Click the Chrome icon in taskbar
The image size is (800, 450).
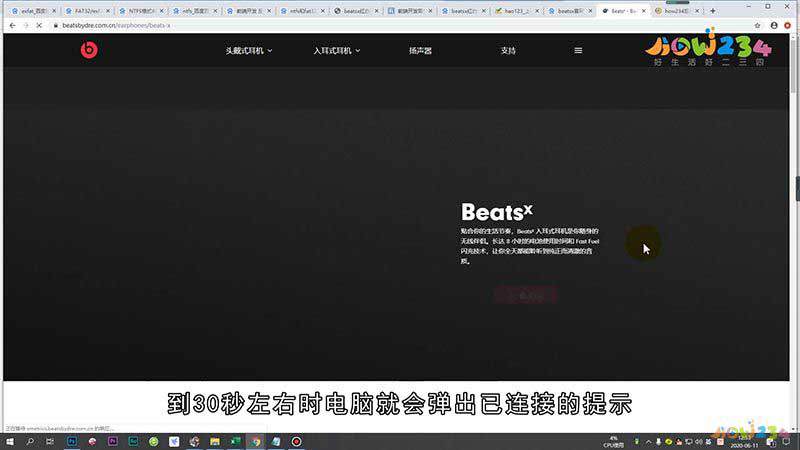coord(256,441)
